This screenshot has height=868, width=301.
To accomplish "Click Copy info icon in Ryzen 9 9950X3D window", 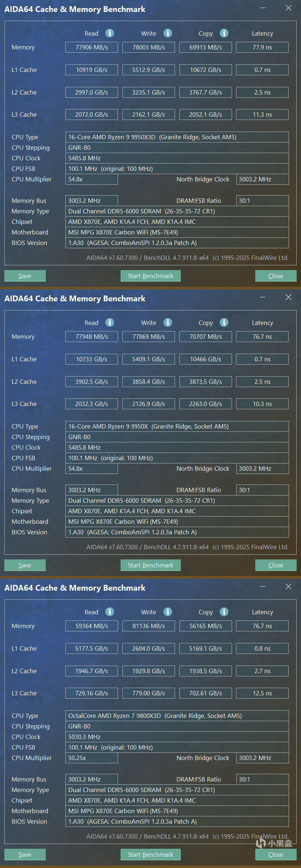I will (x=224, y=33).
